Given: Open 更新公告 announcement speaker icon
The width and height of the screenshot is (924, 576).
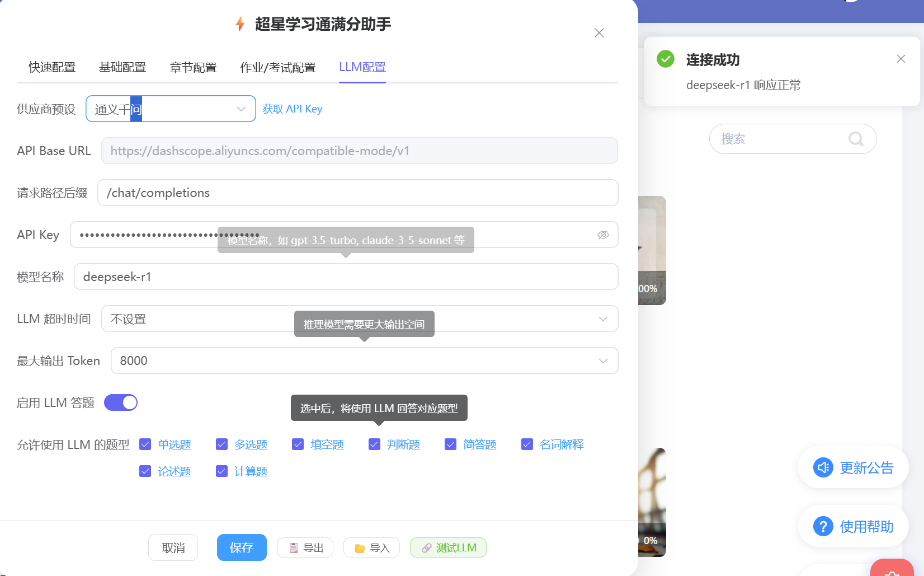Looking at the screenshot, I should point(823,467).
